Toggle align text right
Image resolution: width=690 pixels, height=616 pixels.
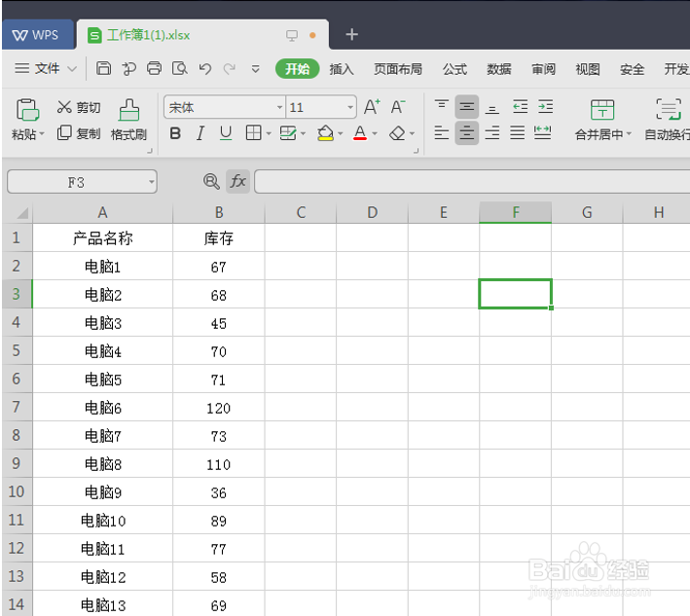coord(492,132)
